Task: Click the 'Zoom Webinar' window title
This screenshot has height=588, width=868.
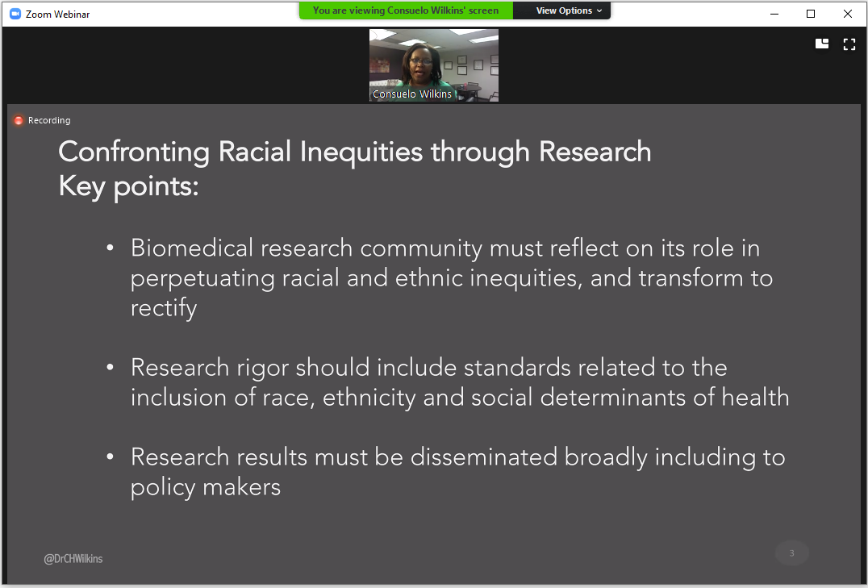Action: (57, 15)
